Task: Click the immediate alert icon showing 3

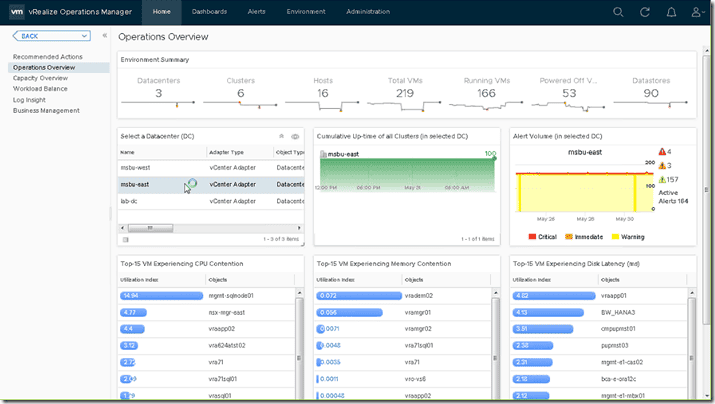Action: point(662,166)
